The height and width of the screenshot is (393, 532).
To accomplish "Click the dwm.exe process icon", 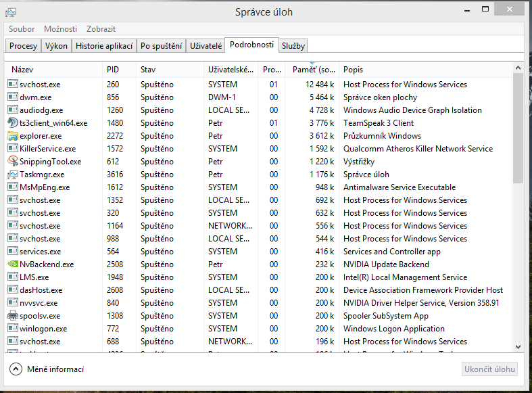I will coord(12,97).
